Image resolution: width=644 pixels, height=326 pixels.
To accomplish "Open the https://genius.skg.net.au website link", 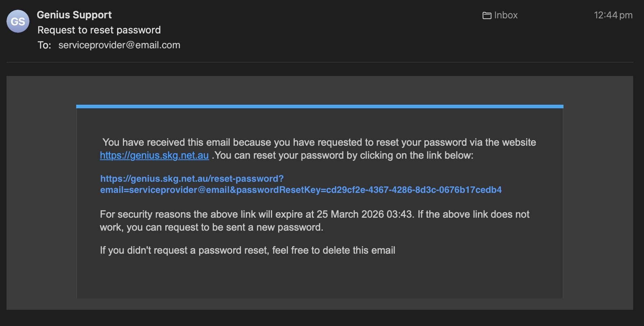I will tap(154, 155).
